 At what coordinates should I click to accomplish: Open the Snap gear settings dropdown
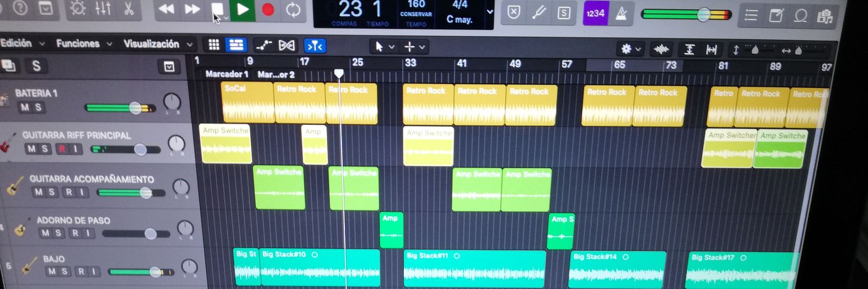(x=630, y=49)
